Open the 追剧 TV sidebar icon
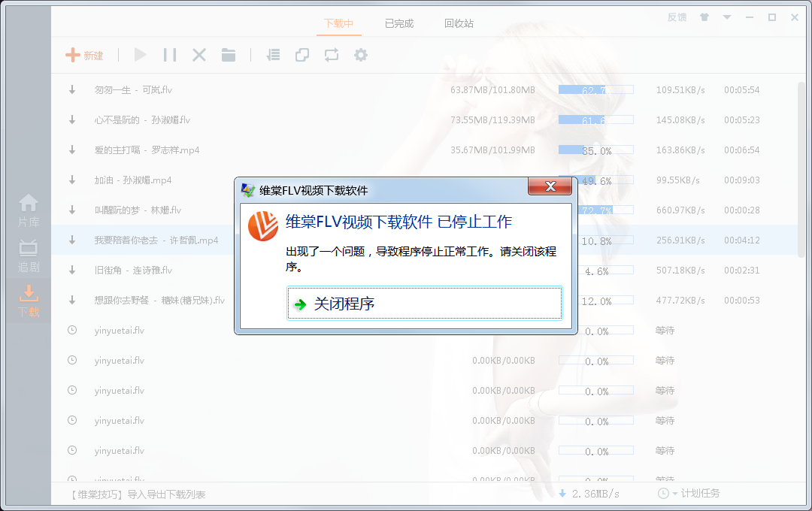 (x=29, y=255)
